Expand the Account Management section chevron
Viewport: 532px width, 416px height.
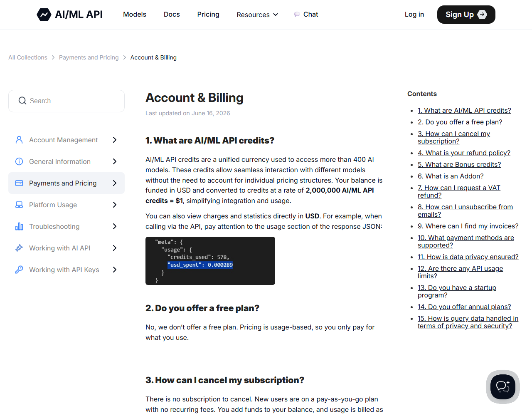click(x=115, y=140)
